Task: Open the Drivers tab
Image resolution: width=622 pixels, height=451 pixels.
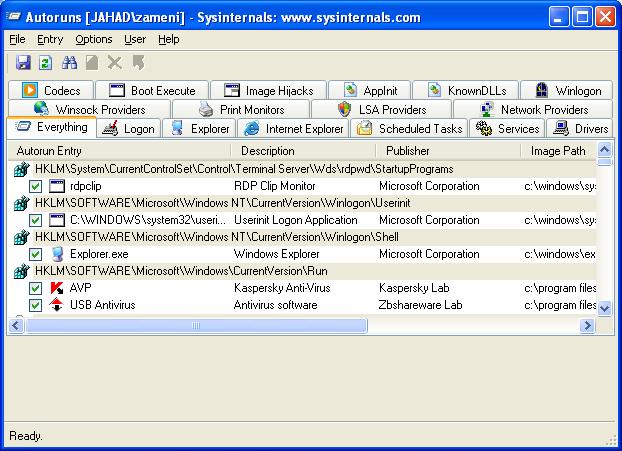Action: point(580,129)
